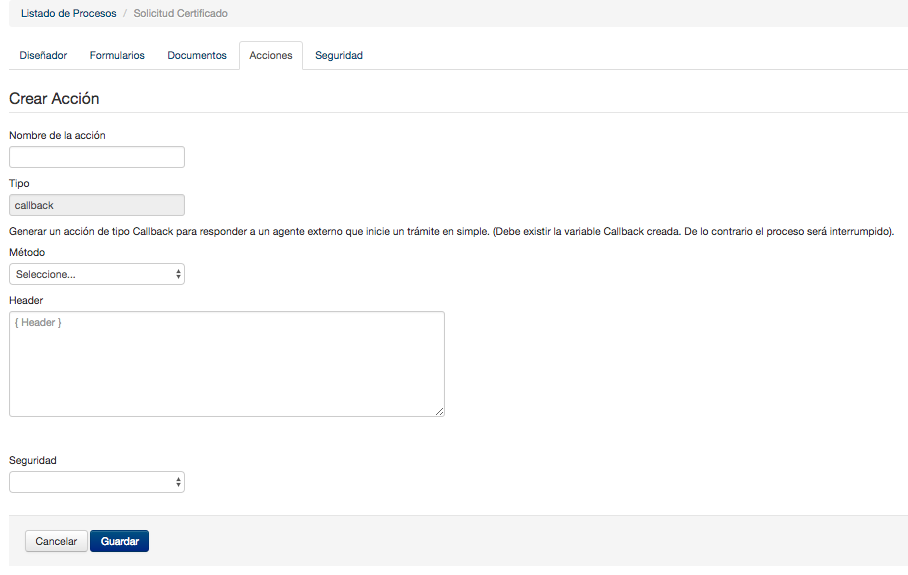Grab the Header textarea resize handle
This screenshot has width=908, height=575.
440,411
